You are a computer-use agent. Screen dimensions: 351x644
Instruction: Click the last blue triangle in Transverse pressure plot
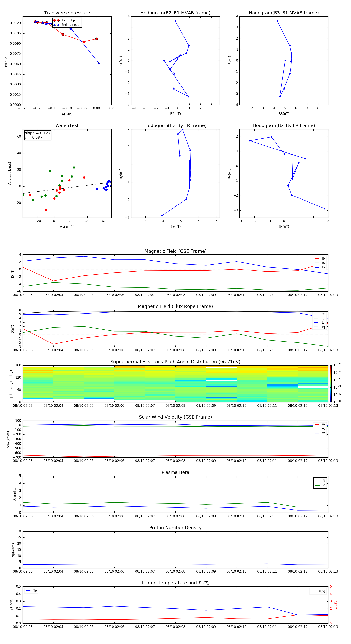[x=99, y=63]
